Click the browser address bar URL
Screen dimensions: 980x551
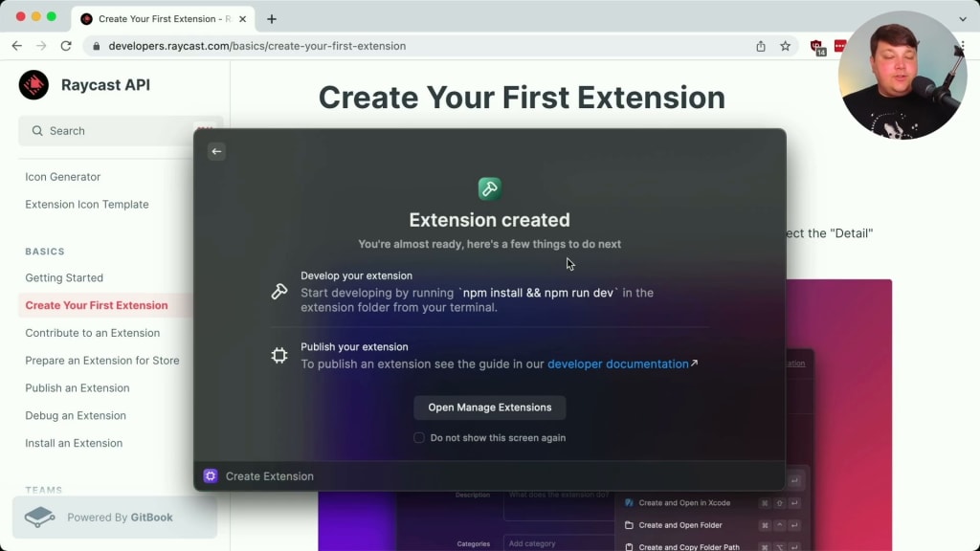[x=256, y=46]
